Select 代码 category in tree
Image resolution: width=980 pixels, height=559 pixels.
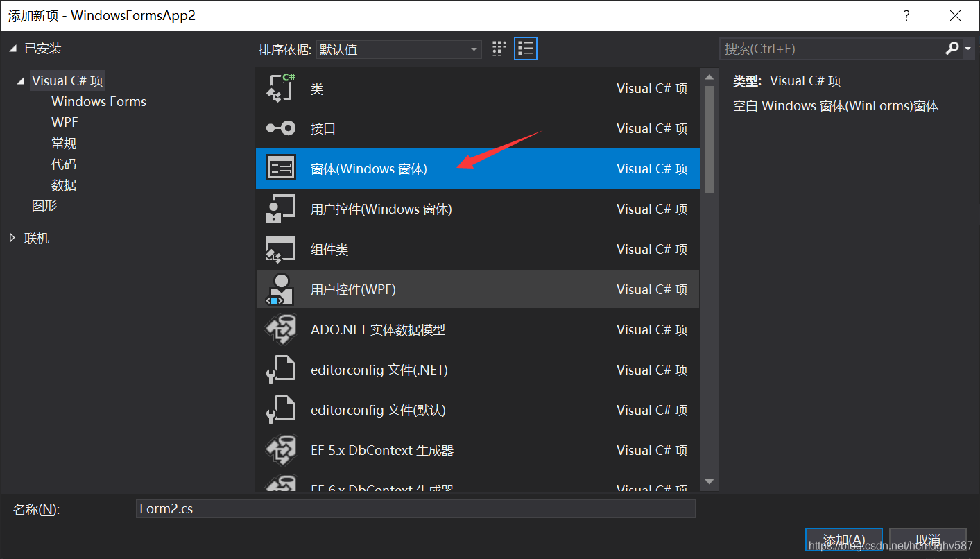[x=64, y=164]
